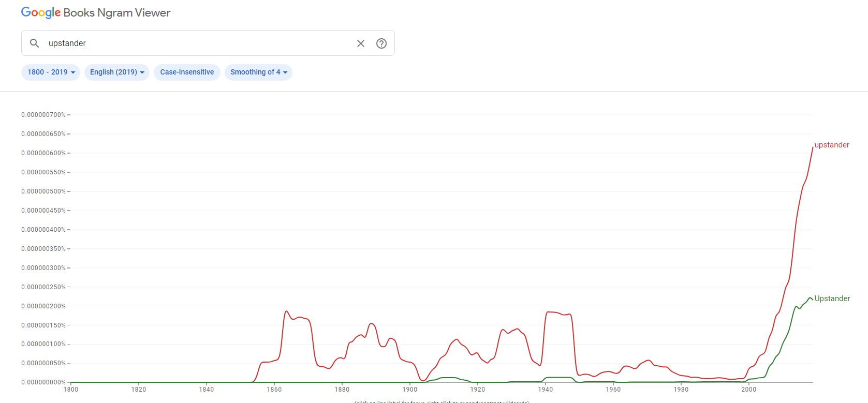Click the 1860 x-axis year label
Image resolution: width=868 pixels, height=403 pixels.
pos(274,390)
